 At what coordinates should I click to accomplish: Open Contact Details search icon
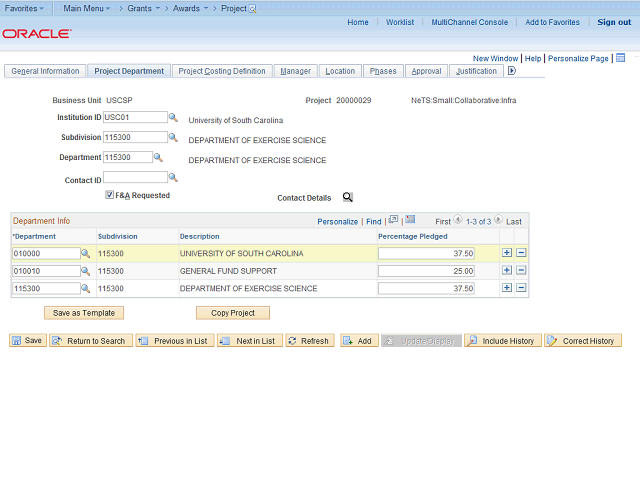(x=348, y=197)
